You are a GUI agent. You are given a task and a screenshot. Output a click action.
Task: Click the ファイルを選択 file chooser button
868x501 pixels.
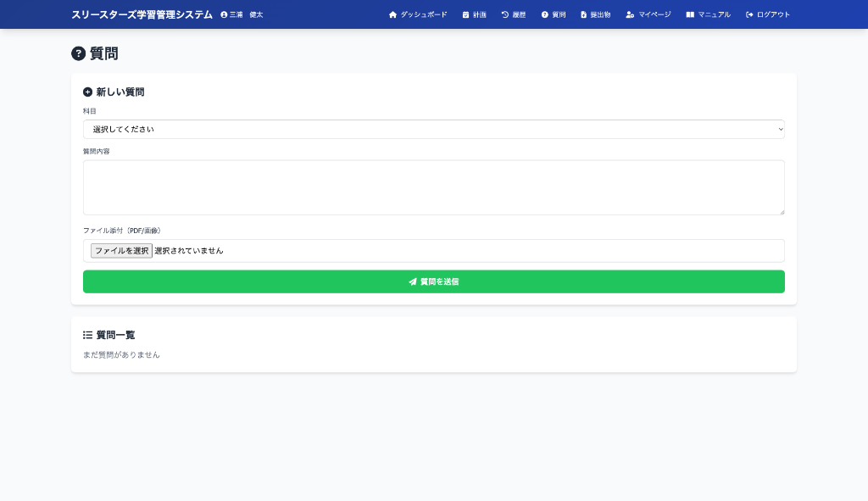click(x=121, y=251)
